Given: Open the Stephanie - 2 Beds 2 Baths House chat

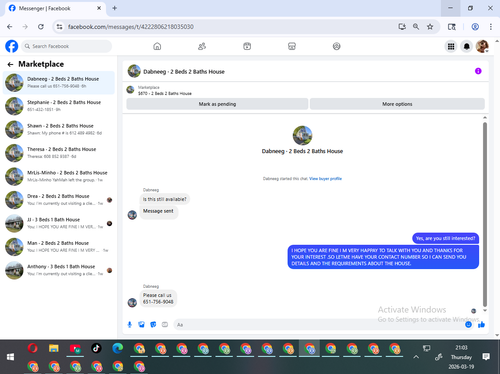Looking at the screenshot, I should point(59,106).
